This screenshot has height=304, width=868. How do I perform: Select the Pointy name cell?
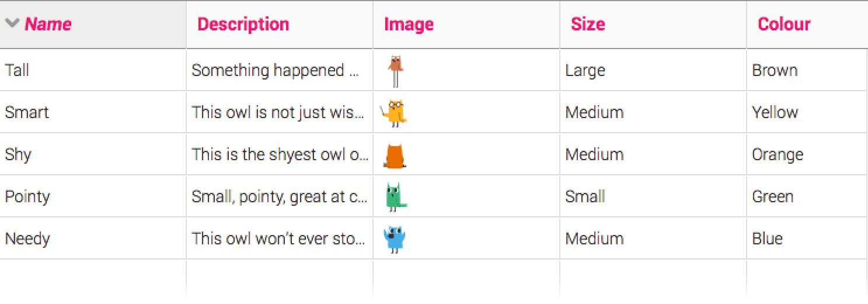(27, 196)
